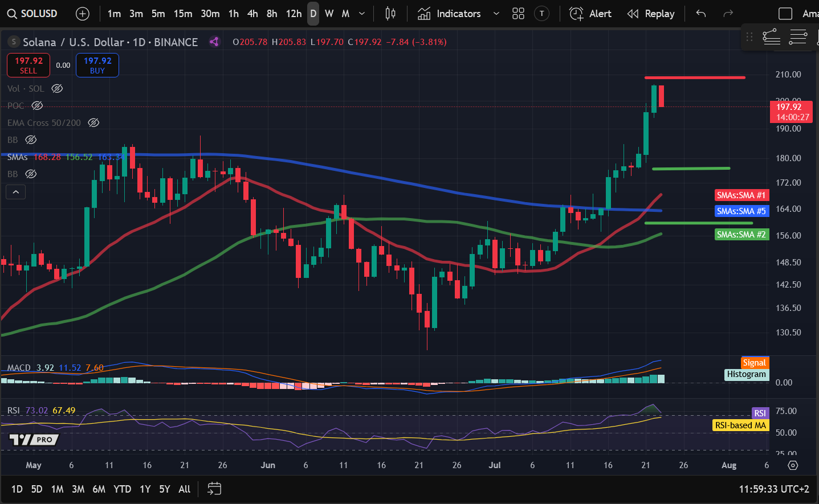This screenshot has width=819, height=504.
Task: Open the indicator templates T icon
Action: 541,14
